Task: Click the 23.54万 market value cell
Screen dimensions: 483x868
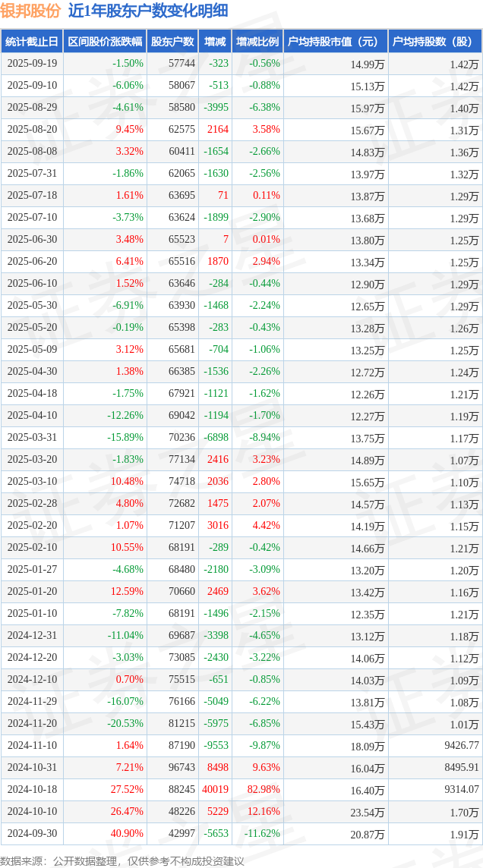Action: pyautogui.click(x=368, y=812)
